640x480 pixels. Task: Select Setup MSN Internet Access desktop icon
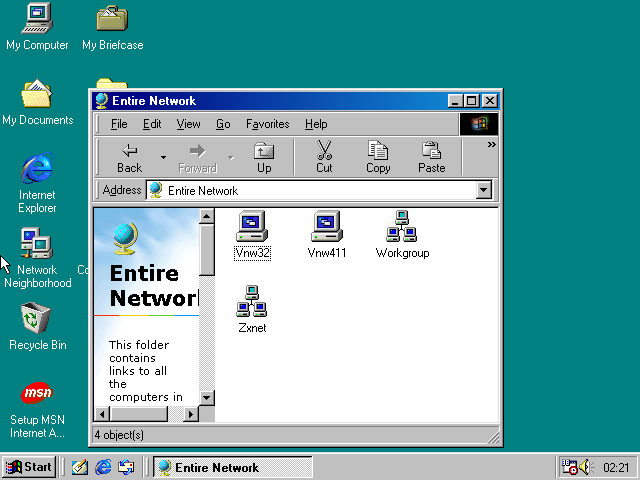tap(37, 409)
